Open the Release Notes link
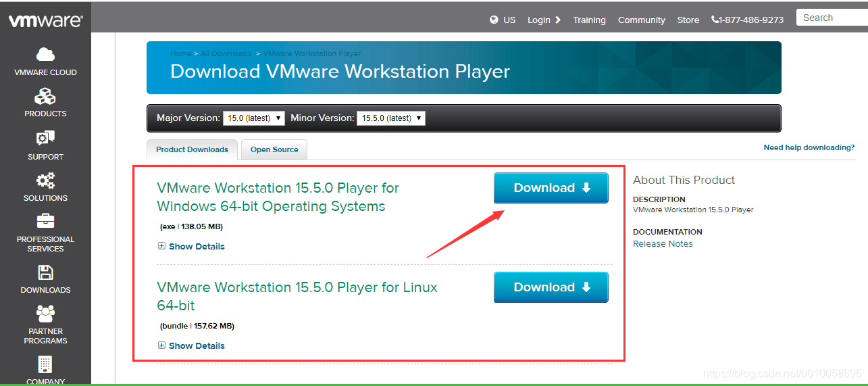 click(663, 243)
